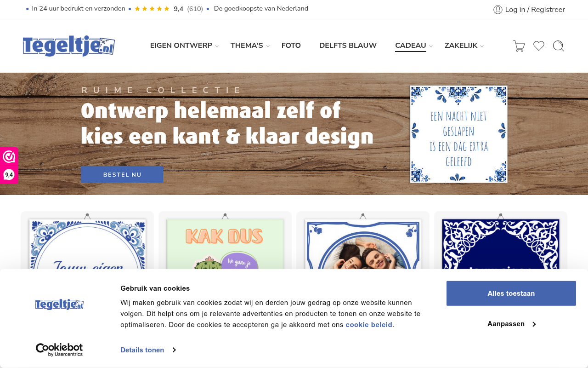
Task: Open the Delfts Blauw menu item
Action: point(348,46)
